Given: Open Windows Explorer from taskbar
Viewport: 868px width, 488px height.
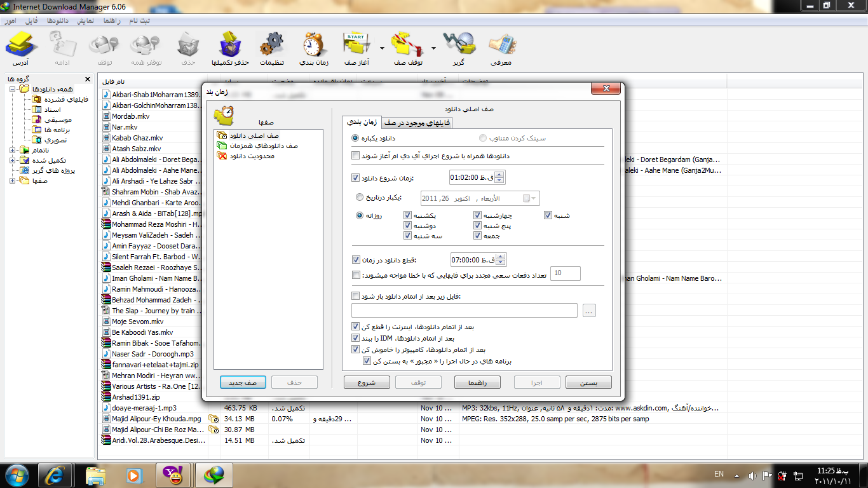Looking at the screenshot, I should pyautogui.click(x=95, y=475).
